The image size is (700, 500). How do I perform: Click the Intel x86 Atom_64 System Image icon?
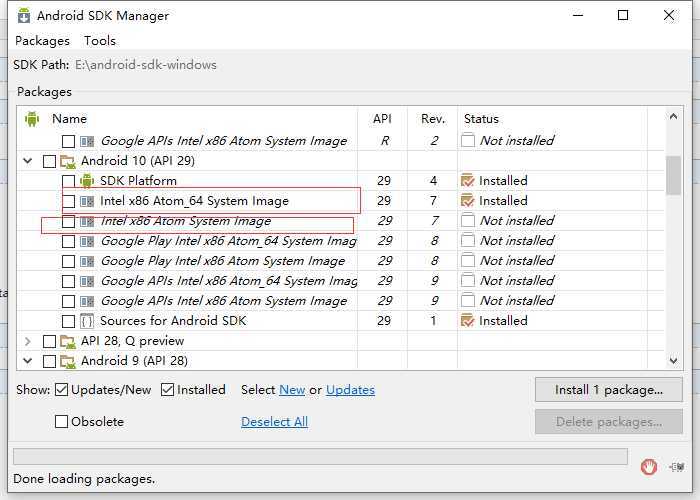point(87,201)
